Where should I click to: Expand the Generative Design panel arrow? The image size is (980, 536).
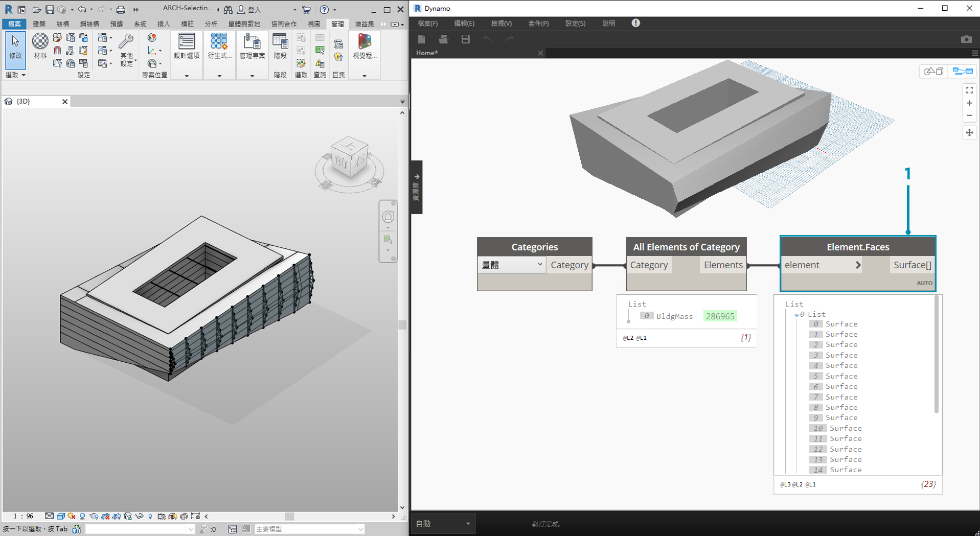(x=219, y=76)
